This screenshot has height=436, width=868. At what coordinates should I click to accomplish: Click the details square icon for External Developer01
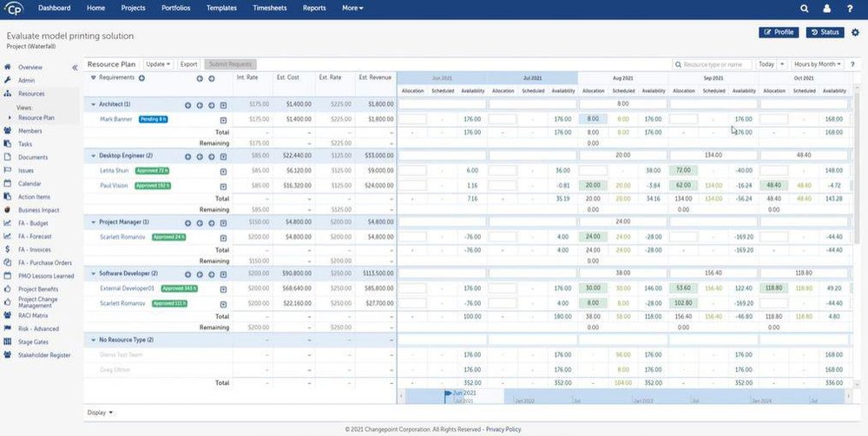(223, 289)
